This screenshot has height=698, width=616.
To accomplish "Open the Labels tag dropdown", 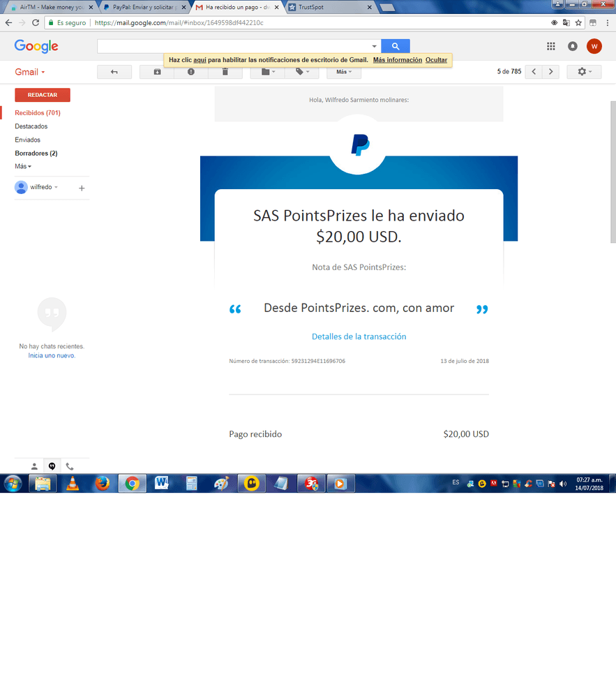I will point(302,72).
